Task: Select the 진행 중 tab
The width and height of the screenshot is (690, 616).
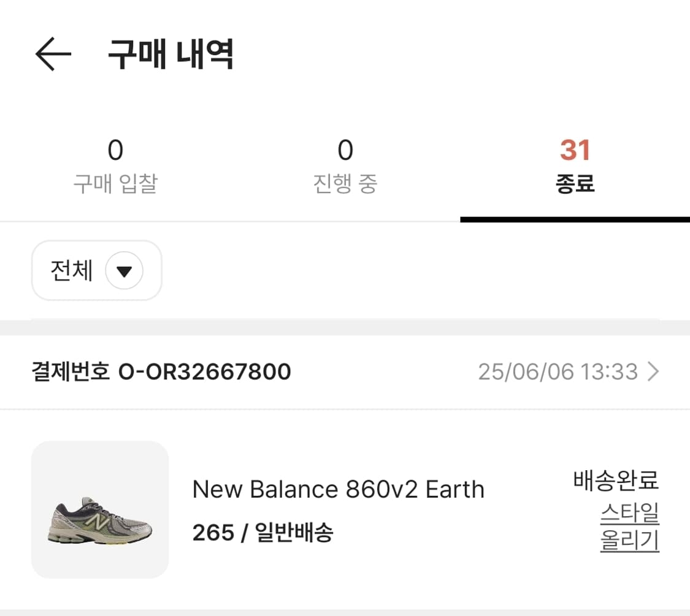Action: coord(345,165)
